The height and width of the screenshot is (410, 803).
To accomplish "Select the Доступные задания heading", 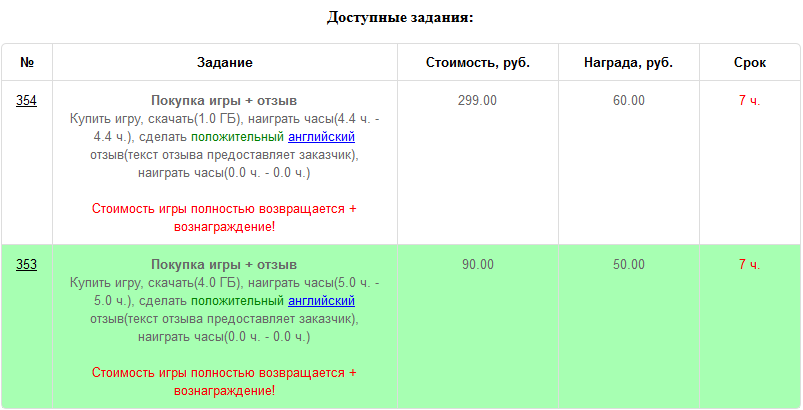I will (400, 17).
